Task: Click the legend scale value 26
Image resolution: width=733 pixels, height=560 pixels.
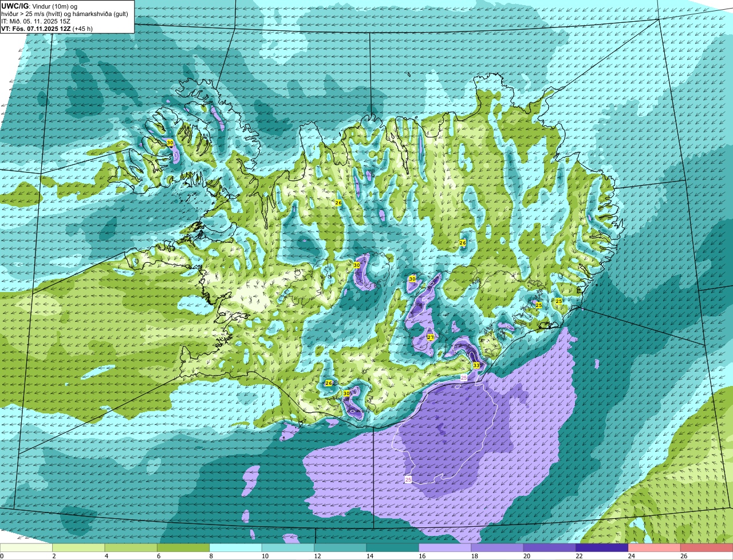Action: 683,556
